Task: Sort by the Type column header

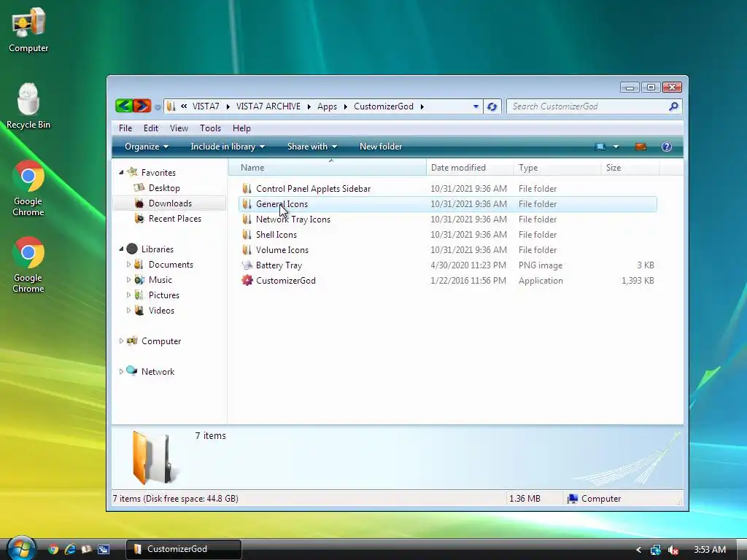Action: point(557,168)
